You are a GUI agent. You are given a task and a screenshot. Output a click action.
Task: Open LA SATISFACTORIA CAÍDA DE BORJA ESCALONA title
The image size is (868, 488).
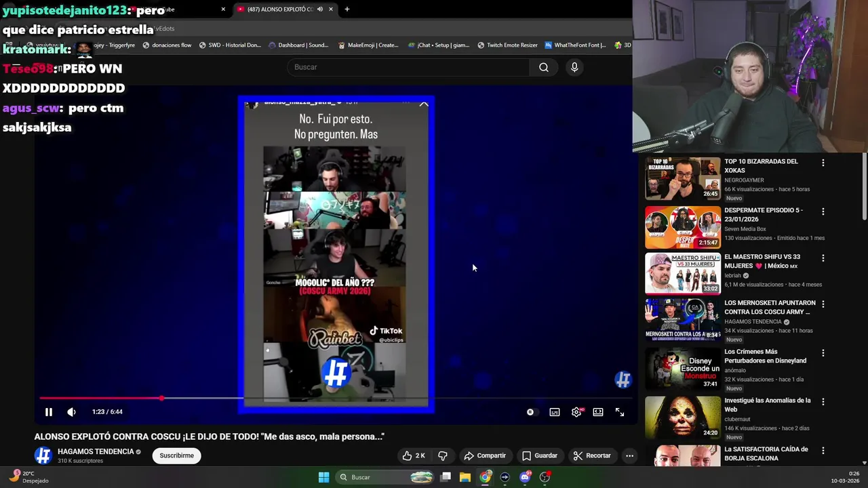766,453
